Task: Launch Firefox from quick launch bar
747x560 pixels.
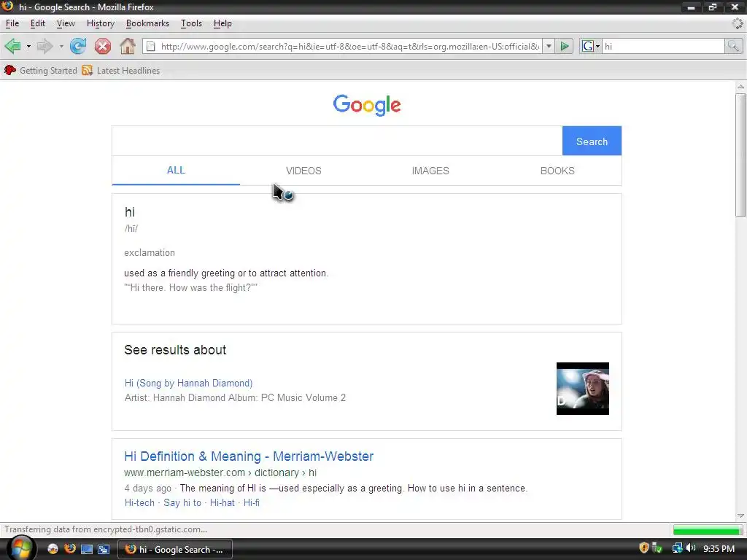Action: pyautogui.click(x=69, y=549)
